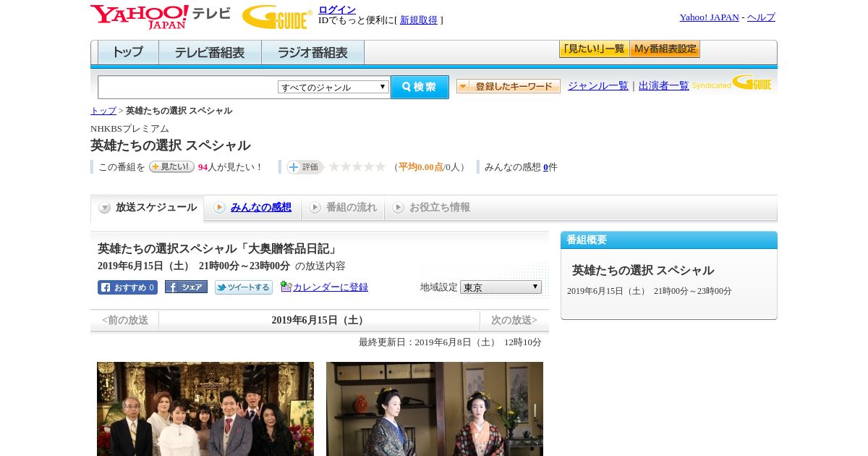This screenshot has width=868, height=456.
Task: Click the NHKBSプレミアム channel name
Action: [130, 129]
